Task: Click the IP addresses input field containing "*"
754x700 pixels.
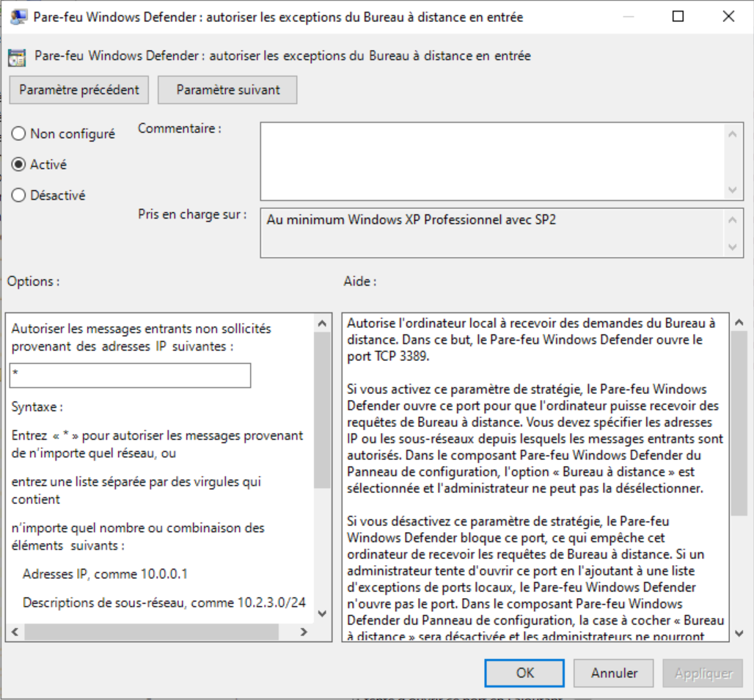Action: tap(131, 375)
